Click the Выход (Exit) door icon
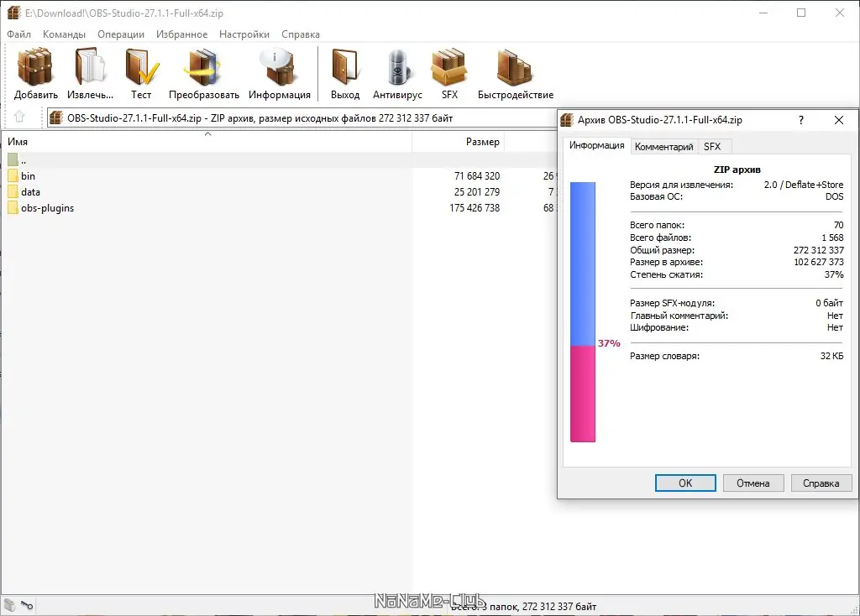 click(x=345, y=67)
